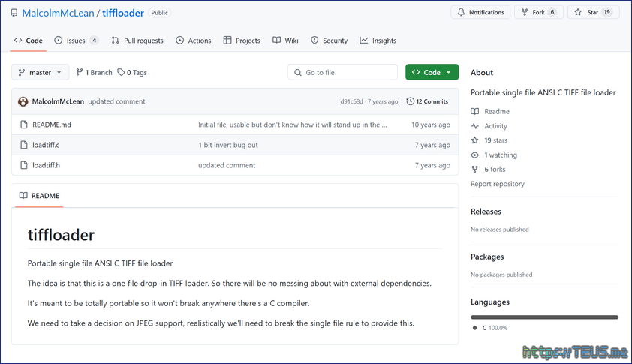Open the master branch dropdown
Screen dimensions: 632x364
pyautogui.click(x=41, y=73)
